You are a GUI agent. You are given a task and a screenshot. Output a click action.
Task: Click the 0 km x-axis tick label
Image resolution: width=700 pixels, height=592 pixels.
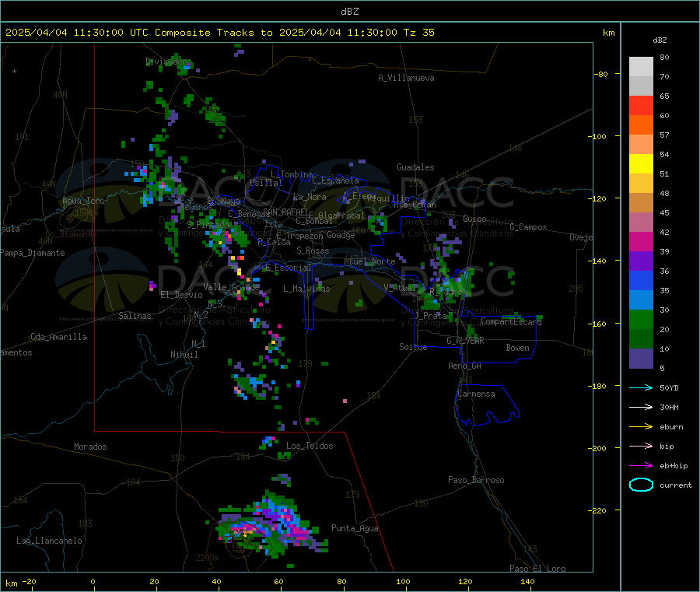pos(93,581)
